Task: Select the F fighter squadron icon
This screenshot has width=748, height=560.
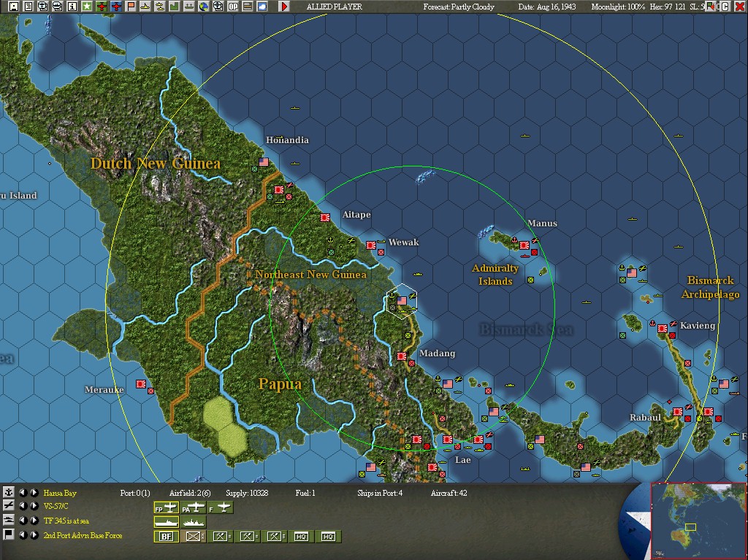Action: click(x=221, y=507)
